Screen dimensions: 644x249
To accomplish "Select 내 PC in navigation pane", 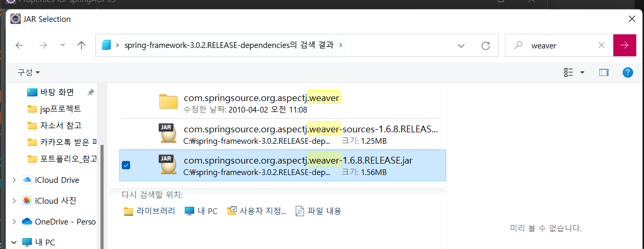I will [x=39, y=242].
